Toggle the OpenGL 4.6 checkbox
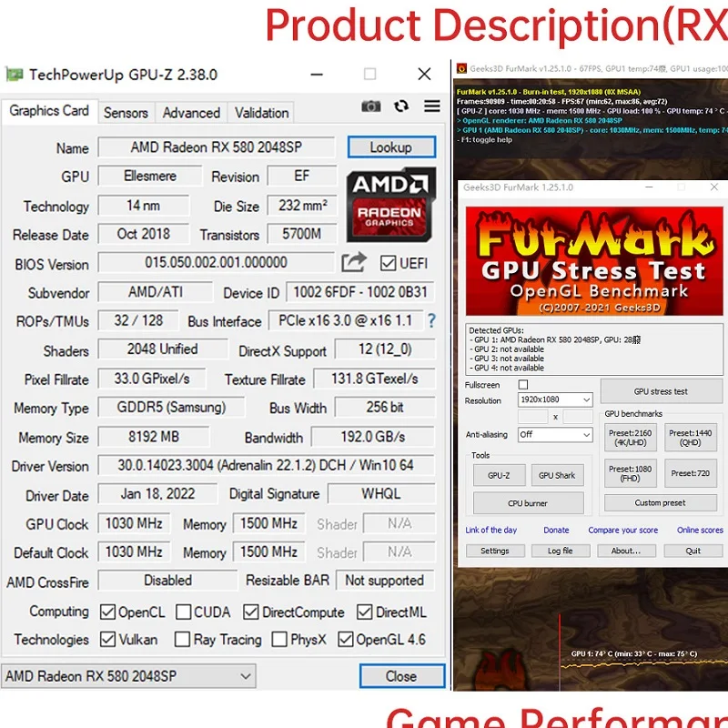The width and height of the screenshot is (728, 728). [x=346, y=640]
